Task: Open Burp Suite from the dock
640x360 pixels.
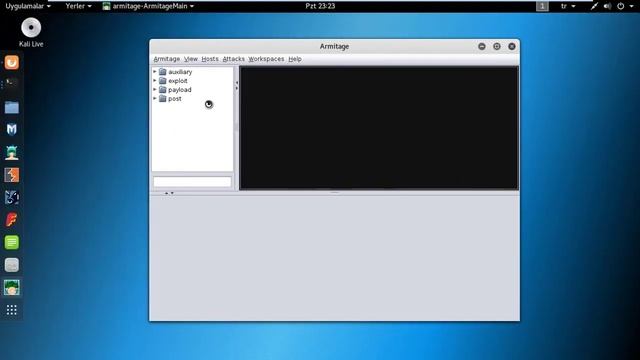Action: pyautogui.click(x=12, y=175)
